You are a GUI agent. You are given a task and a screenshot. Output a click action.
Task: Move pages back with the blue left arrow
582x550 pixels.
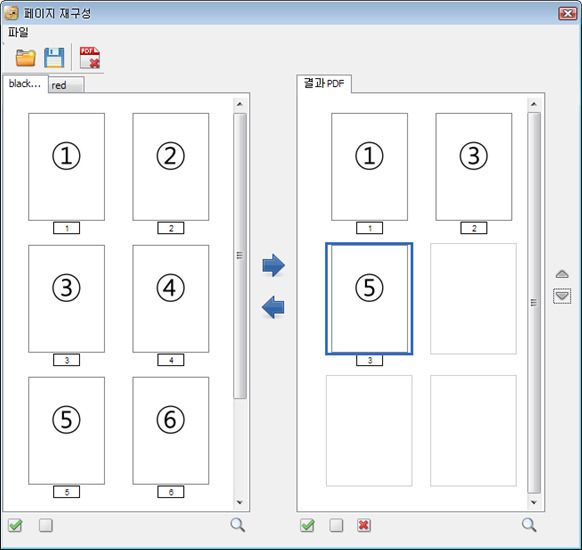(273, 307)
